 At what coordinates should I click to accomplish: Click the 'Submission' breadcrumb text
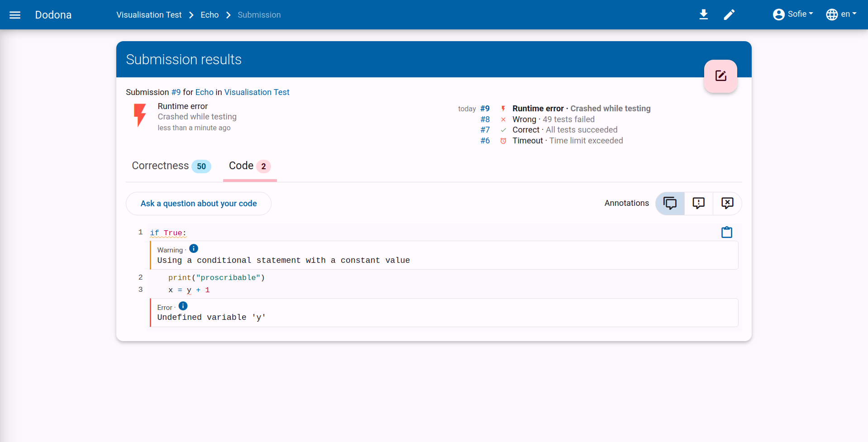point(259,15)
